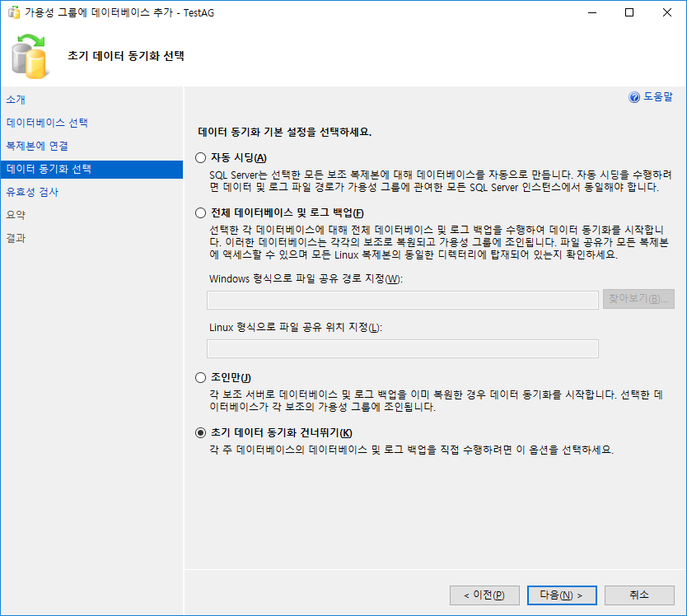The height and width of the screenshot is (616, 687).
Task: Select the 자동 시딩(A) radio option
Action: (201, 158)
